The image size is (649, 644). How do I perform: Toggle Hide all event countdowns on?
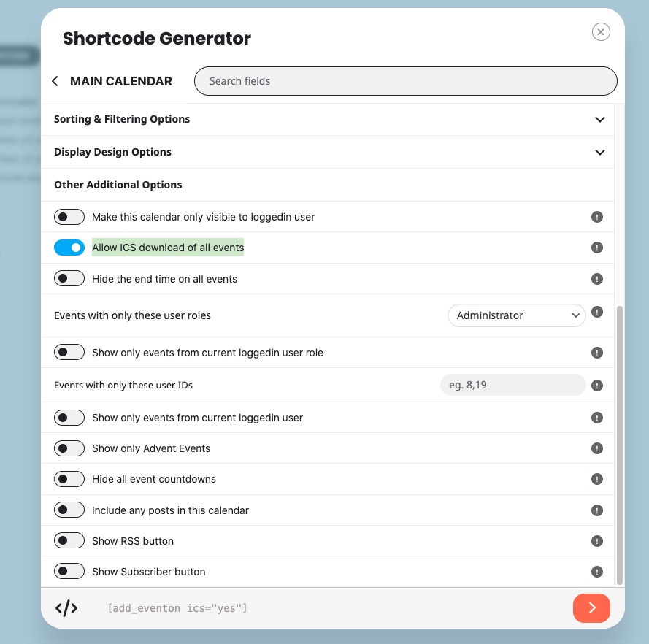[x=69, y=479]
